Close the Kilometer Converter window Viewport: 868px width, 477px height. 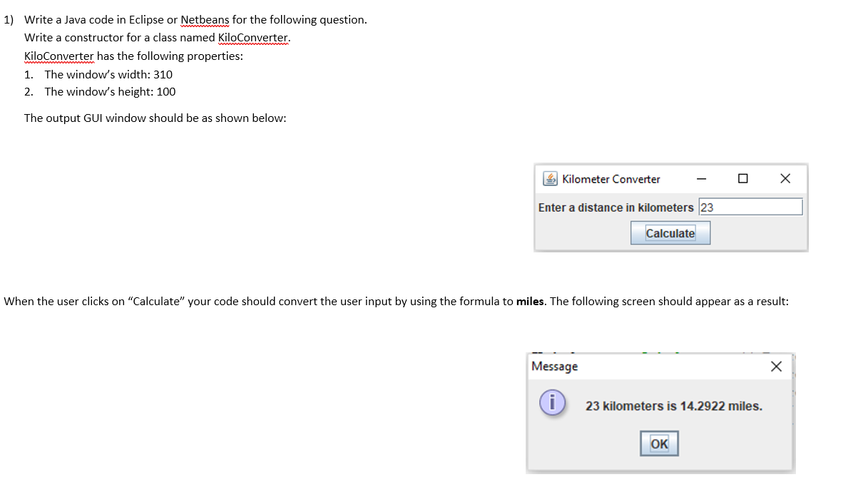point(785,179)
